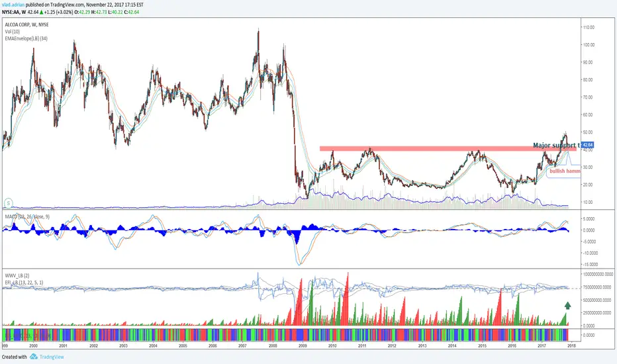Screen dimensions: 617x364
Task: Click the bullish hammer callout label
Action: click(565, 171)
